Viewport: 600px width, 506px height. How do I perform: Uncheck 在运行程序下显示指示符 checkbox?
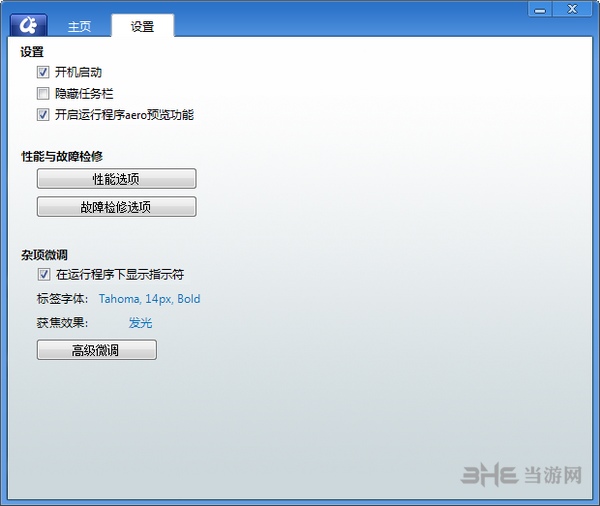pyautogui.click(x=44, y=274)
